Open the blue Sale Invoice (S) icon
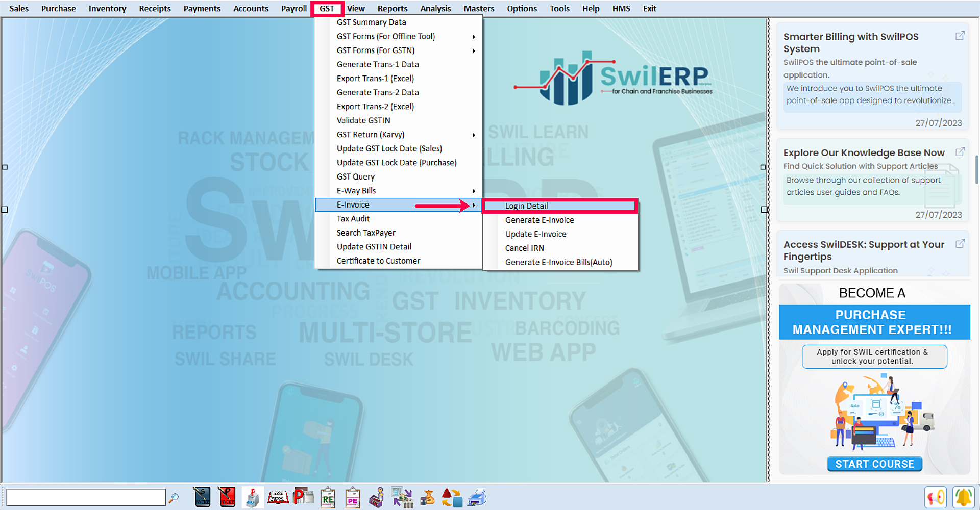The image size is (980, 510). pos(202,497)
